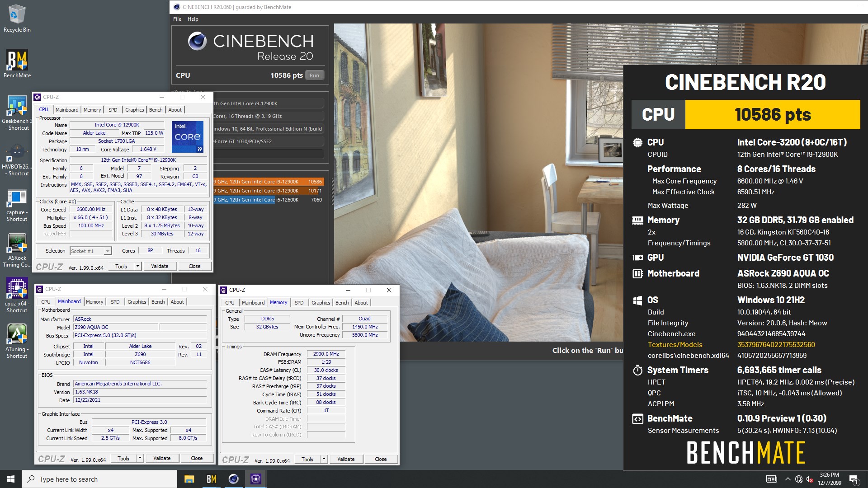Click the Core Speed 6600.00 MHz field
Viewport: 868px width, 488px height.
[x=91, y=210]
